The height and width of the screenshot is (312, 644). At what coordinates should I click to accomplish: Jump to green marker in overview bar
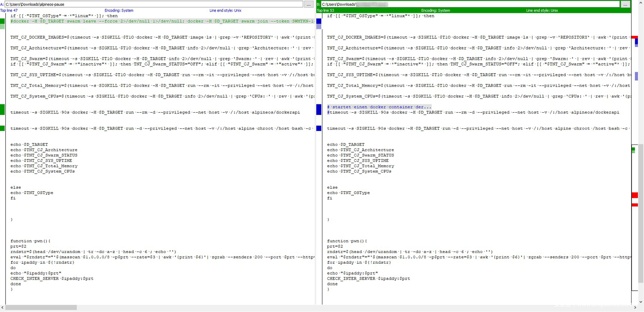(x=634, y=149)
